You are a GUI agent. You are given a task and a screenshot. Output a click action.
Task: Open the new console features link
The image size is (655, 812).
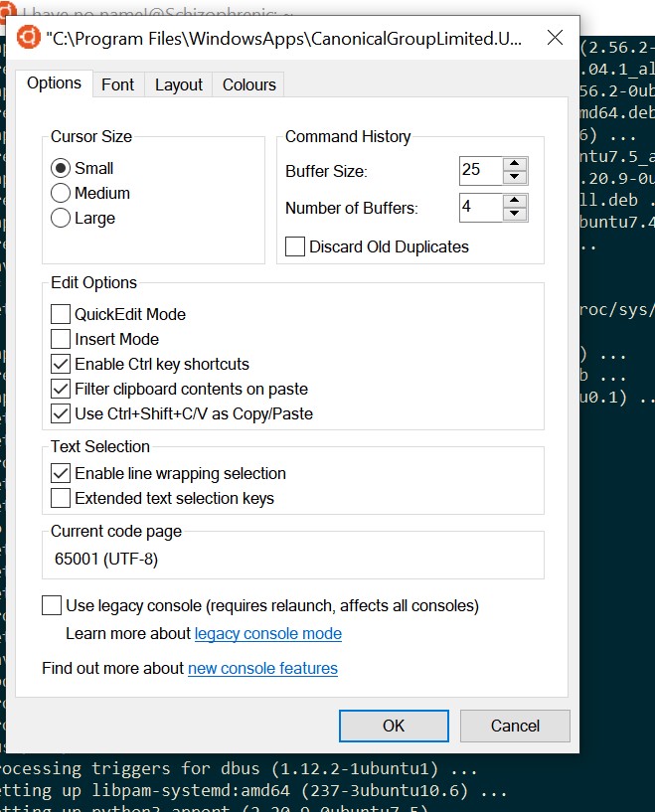click(262, 669)
